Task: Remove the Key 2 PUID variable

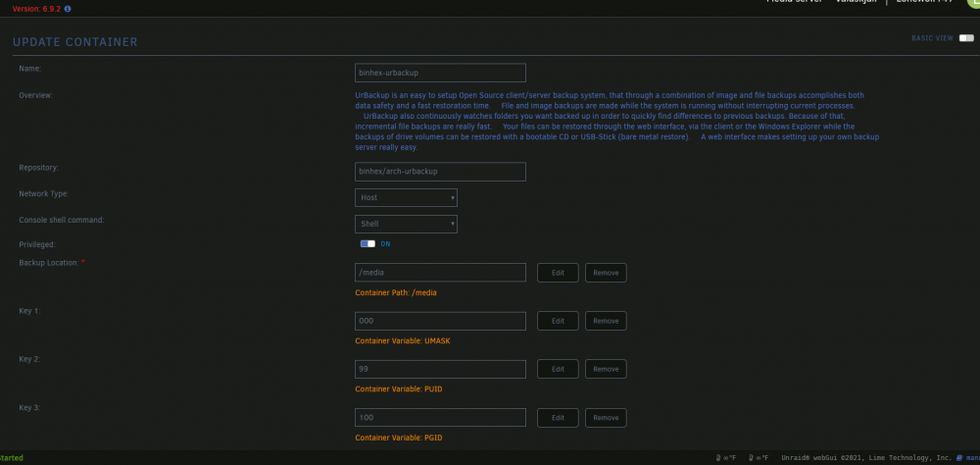Action: (606, 369)
